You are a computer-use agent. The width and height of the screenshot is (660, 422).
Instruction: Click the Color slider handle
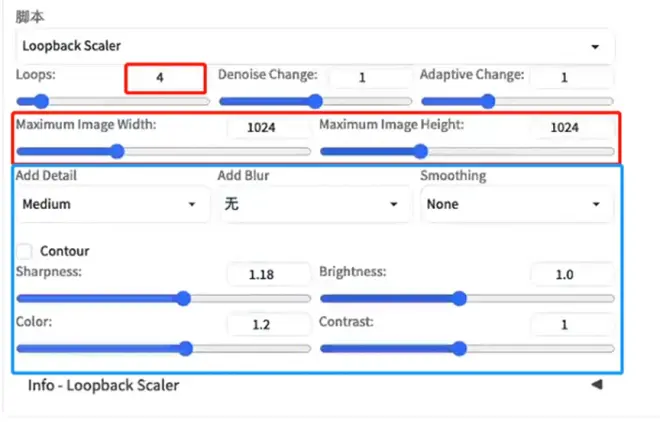185,348
